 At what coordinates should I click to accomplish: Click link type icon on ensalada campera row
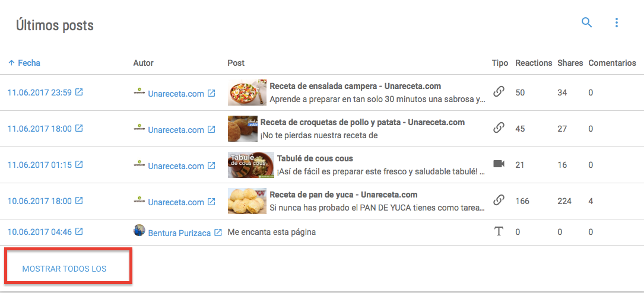(x=499, y=92)
